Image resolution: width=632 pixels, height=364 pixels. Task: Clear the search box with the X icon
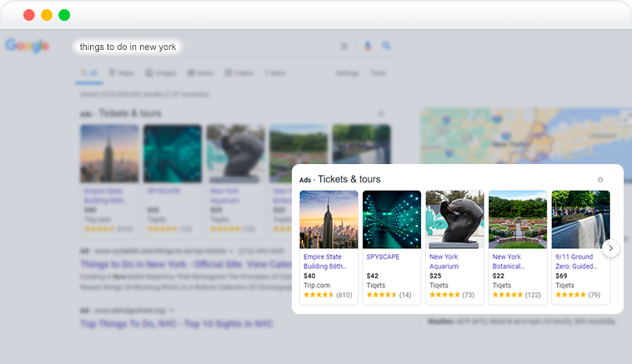[344, 47]
